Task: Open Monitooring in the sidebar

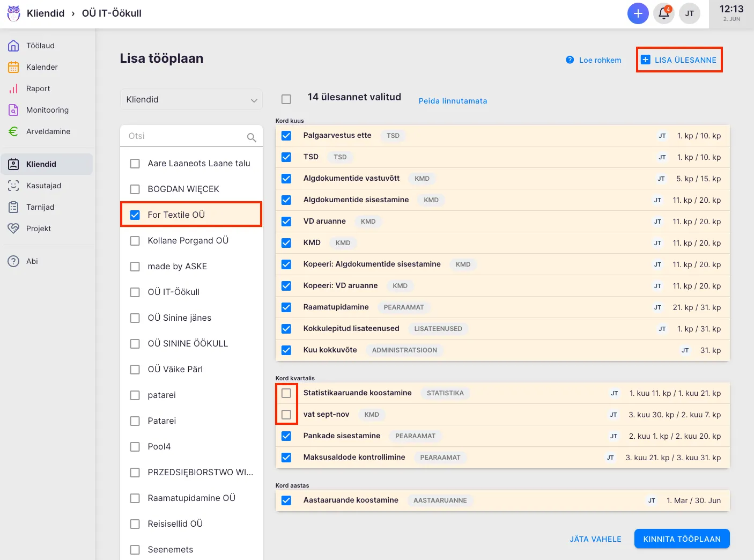Action: tap(47, 110)
